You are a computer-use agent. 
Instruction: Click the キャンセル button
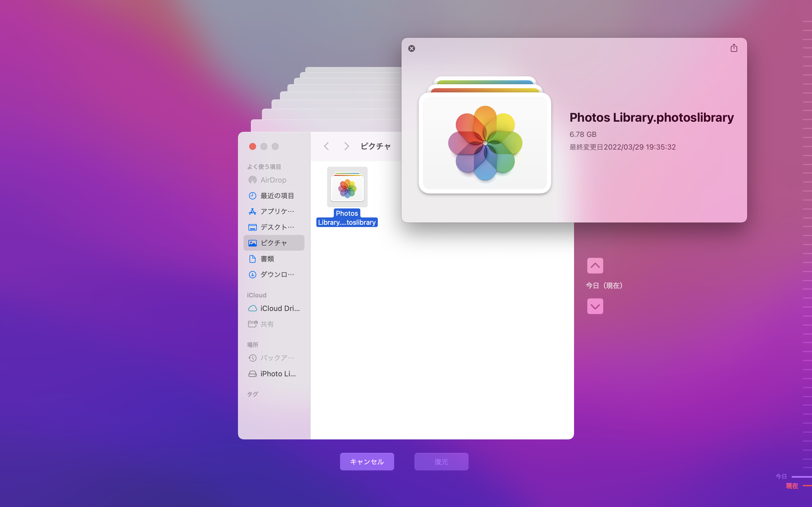point(367,461)
